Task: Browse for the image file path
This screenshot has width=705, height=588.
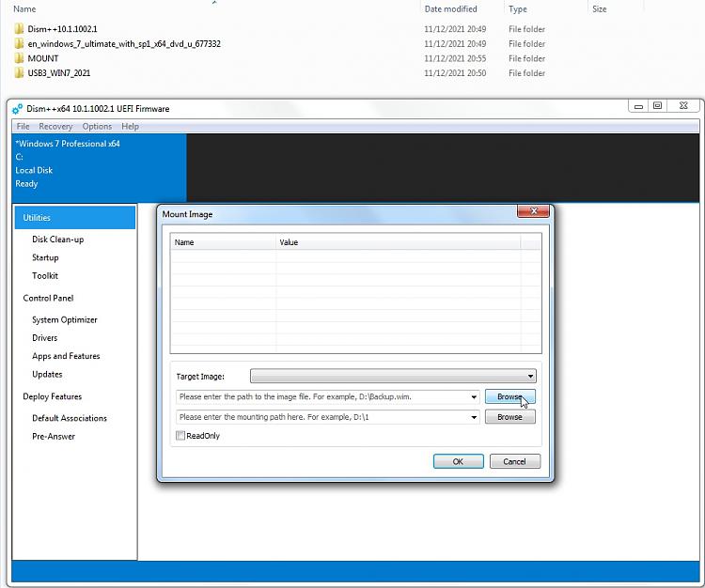Action: (509, 396)
